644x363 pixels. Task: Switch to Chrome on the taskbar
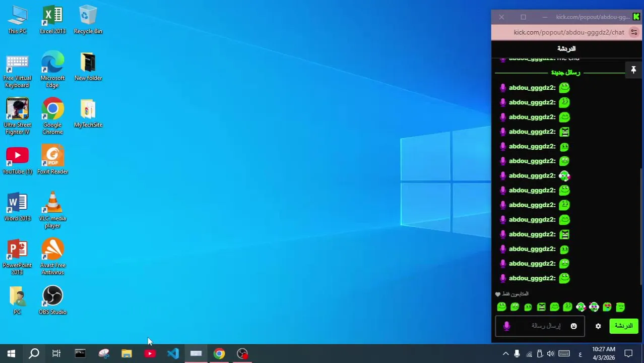click(x=219, y=353)
